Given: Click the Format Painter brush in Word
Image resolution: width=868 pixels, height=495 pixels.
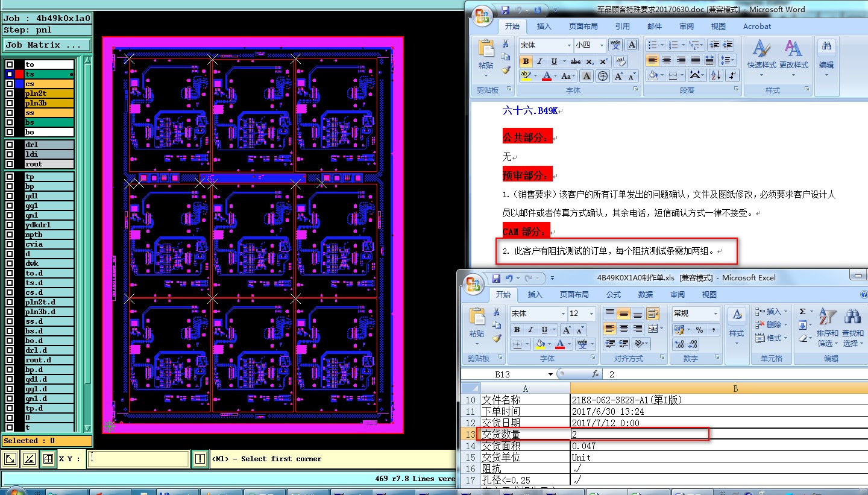Looking at the screenshot, I should pos(506,70).
